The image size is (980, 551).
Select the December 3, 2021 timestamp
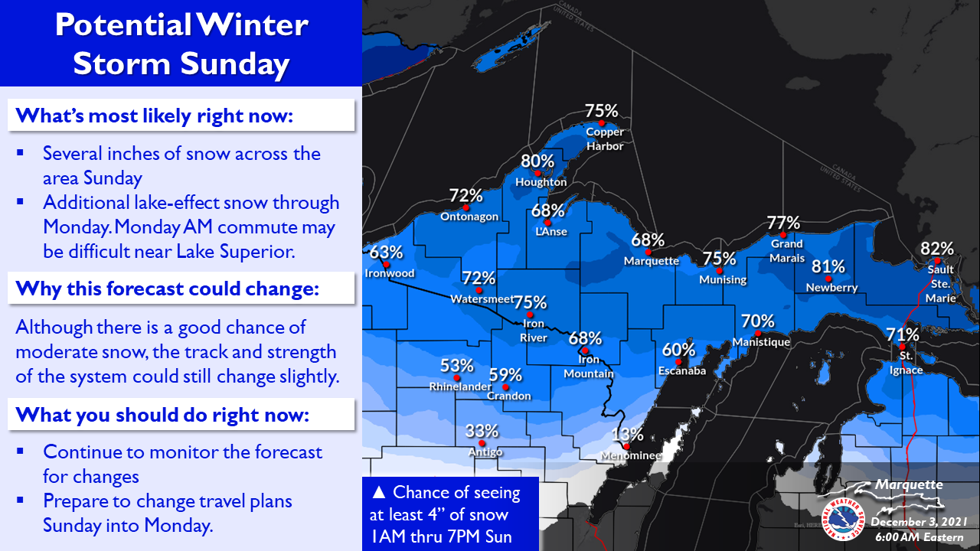[x=918, y=522]
